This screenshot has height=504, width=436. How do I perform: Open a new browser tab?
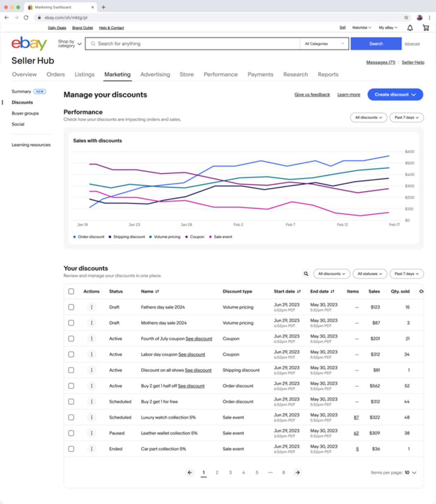click(103, 7)
